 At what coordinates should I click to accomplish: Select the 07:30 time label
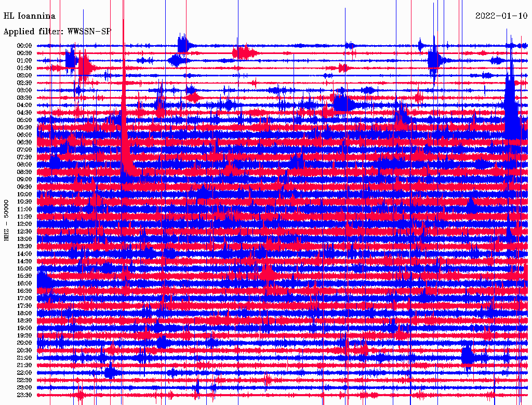pyautogui.click(x=24, y=157)
